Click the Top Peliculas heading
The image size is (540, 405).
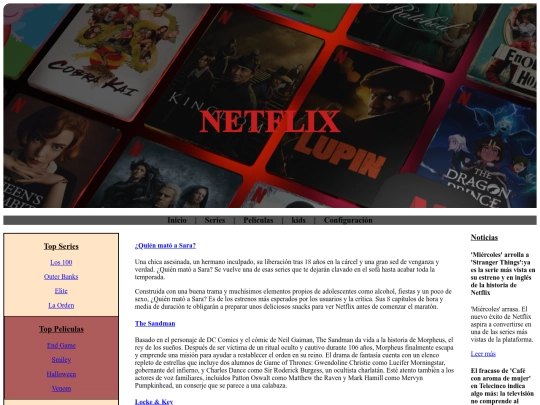click(x=61, y=329)
